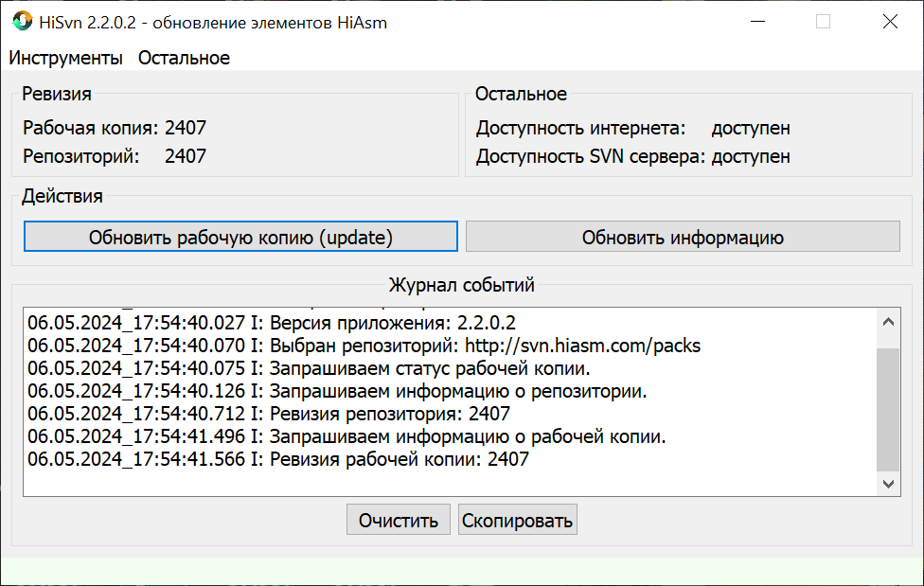Click the event log scrollbar thumb

888,410
